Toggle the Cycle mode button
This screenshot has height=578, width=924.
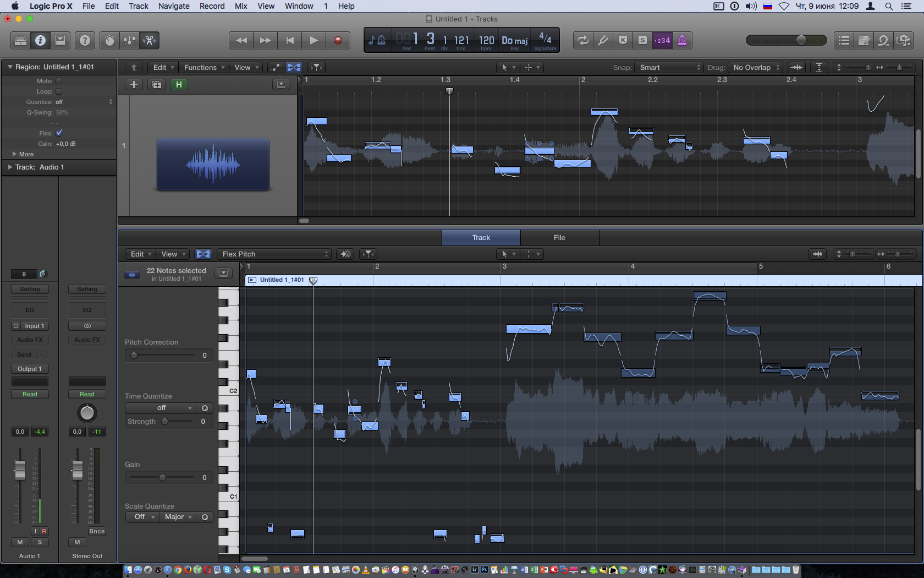point(582,40)
